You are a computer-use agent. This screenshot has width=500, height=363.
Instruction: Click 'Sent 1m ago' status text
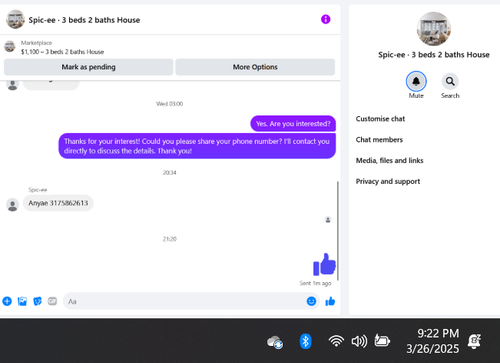click(x=315, y=283)
